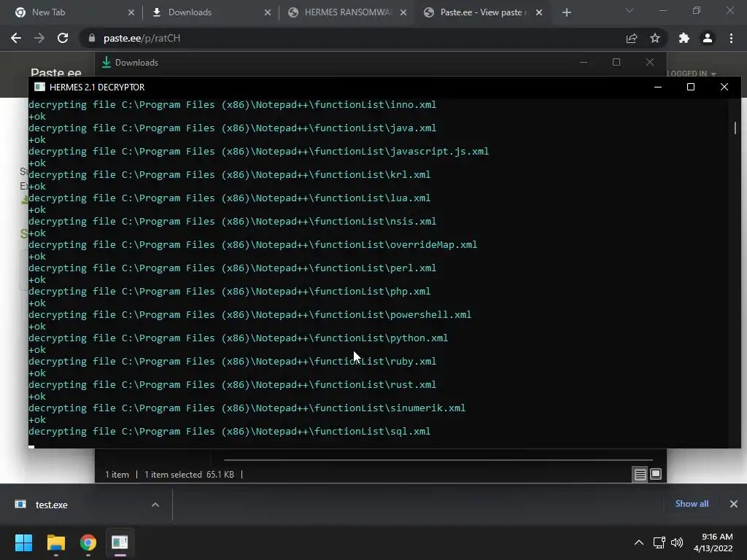The width and height of the screenshot is (747, 560).
Task: Select the decryptor app in the taskbar
Action: tap(120, 542)
